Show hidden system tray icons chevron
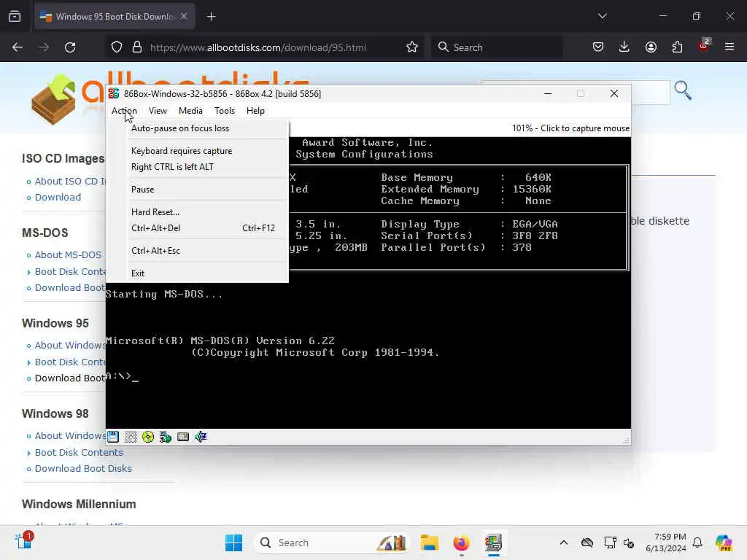Screen dimensions: 747x560 pyautogui.click(x=564, y=542)
